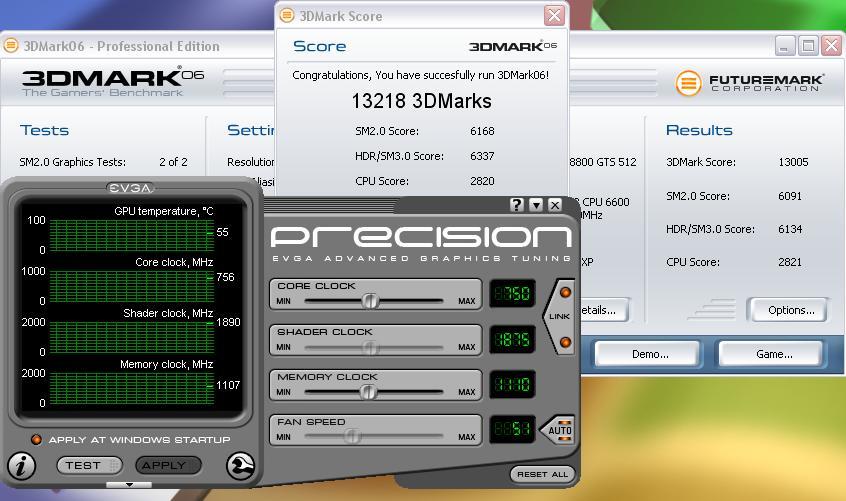Click the 'CPU 6600' system text

click(x=605, y=202)
